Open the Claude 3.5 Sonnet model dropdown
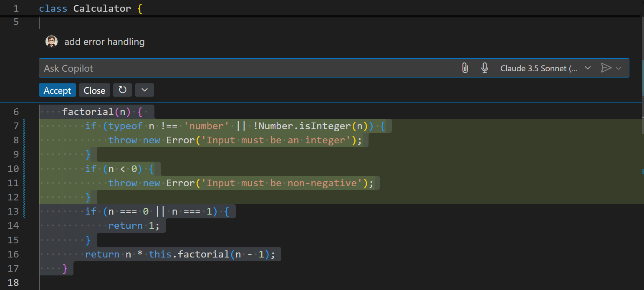The width and height of the screenshot is (644, 290). click(543, 67)
